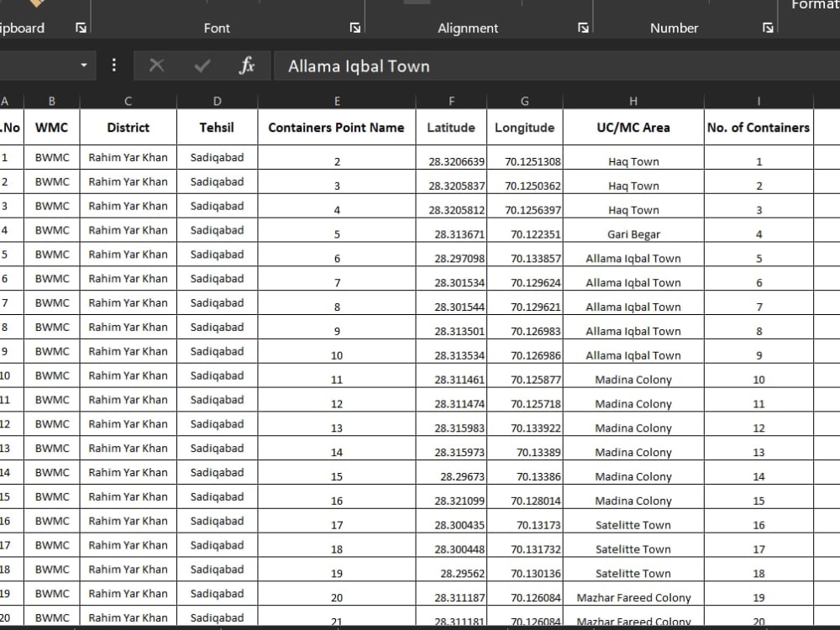This screenshot has height=630, width=840.
Task: Select latitude cell 28.29673
Action: 452,472
